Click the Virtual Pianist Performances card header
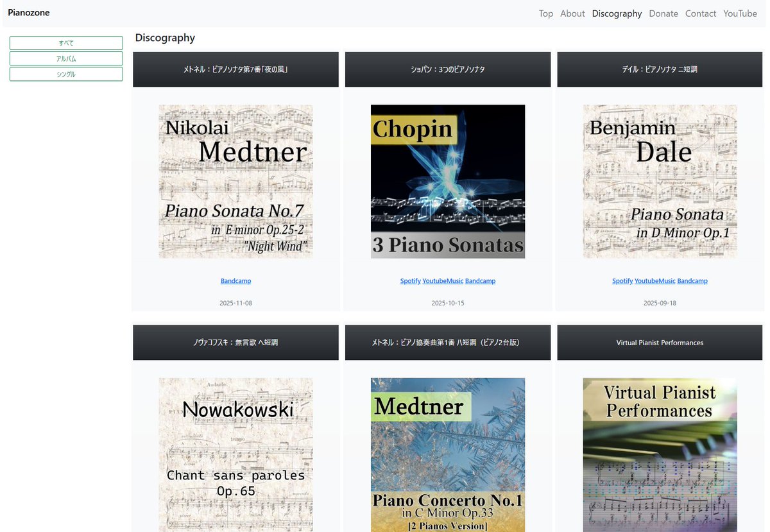 point(660,343)
